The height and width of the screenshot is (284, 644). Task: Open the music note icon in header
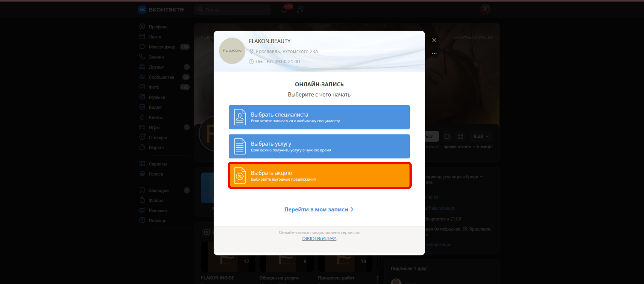300,9
